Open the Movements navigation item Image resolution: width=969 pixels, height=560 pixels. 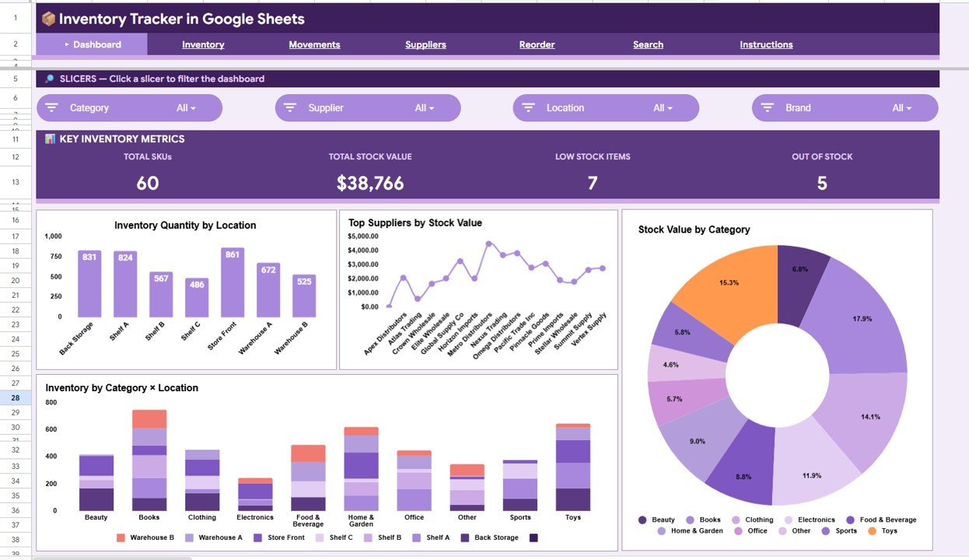point(314,44)
